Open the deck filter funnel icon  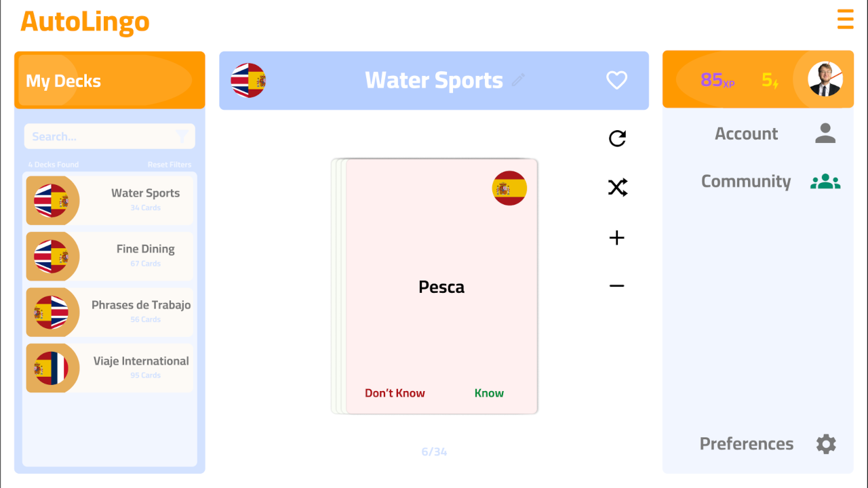(182, 136)
